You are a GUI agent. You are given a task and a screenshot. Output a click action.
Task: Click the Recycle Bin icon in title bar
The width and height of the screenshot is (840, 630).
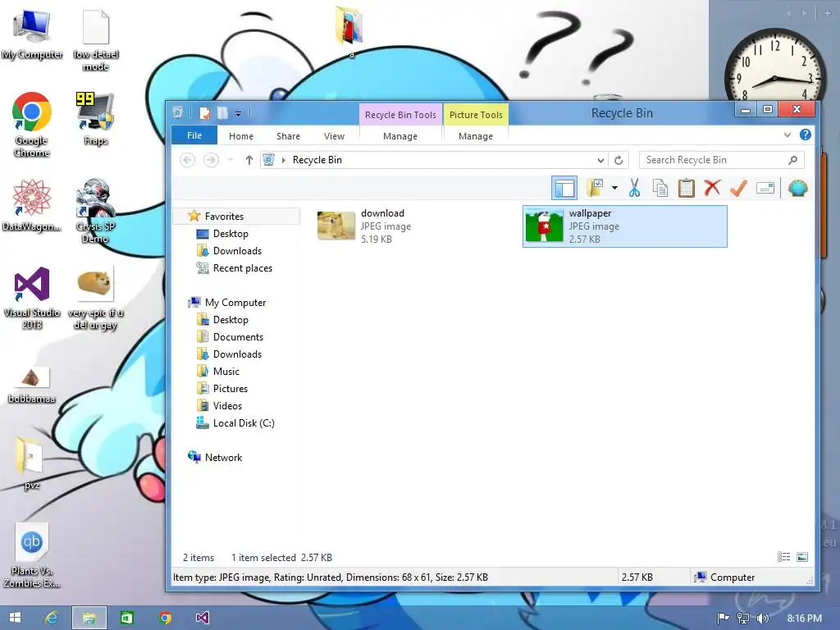pos(178,112)
